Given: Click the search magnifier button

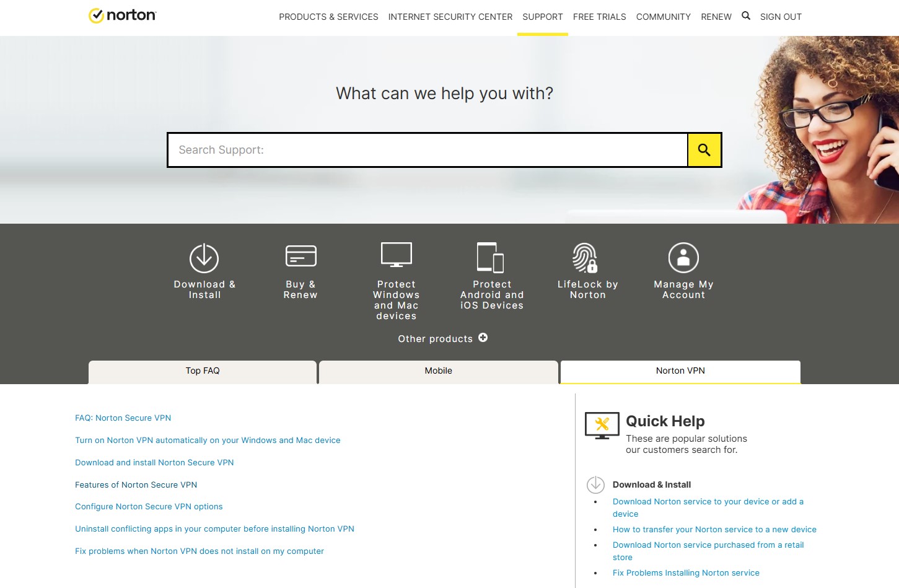Looking at the screenshot, I should (x=704, y=149).
